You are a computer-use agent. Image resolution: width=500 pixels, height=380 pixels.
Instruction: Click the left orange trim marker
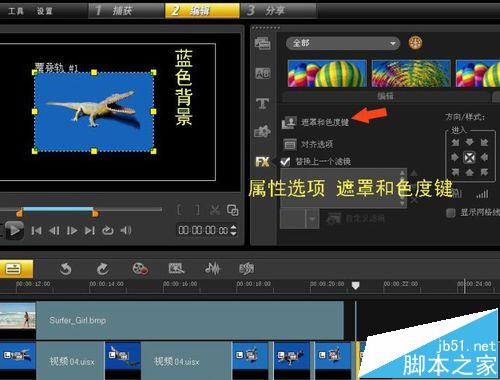click(19, 213)
